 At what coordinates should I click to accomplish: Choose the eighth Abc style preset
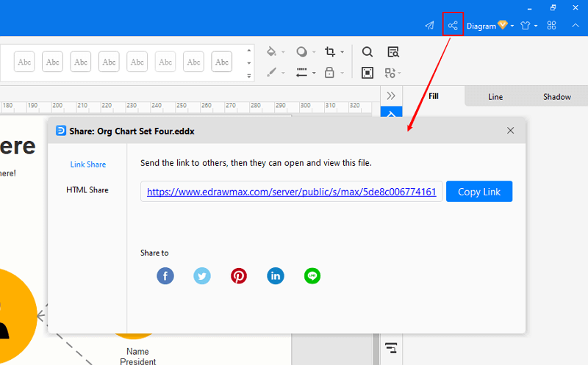tap(222, 62)
